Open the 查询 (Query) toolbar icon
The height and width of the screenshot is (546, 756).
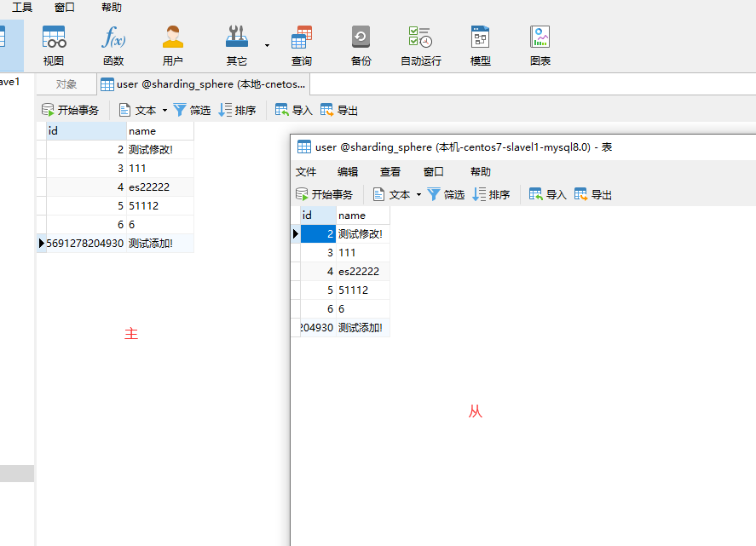pos(302,46)
